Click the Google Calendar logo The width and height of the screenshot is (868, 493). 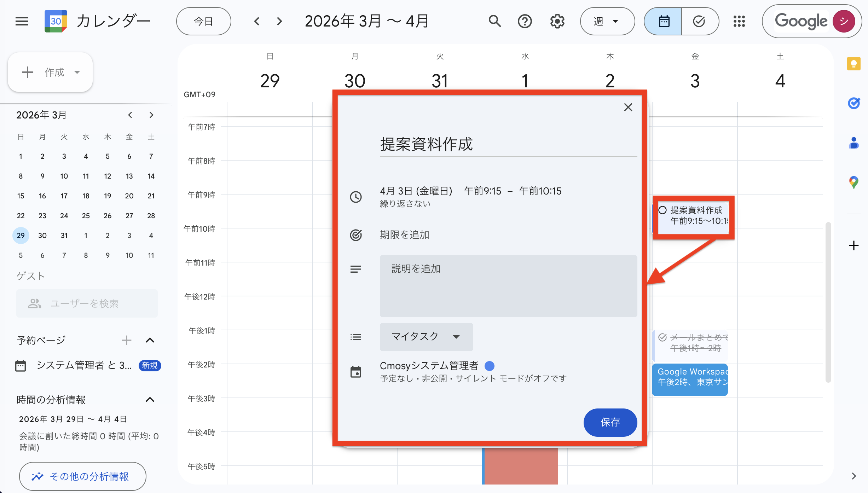coord(57,21)
